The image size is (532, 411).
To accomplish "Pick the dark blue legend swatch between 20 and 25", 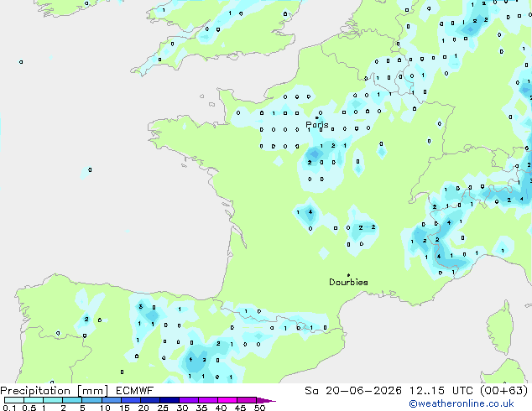I will [150, 400].
